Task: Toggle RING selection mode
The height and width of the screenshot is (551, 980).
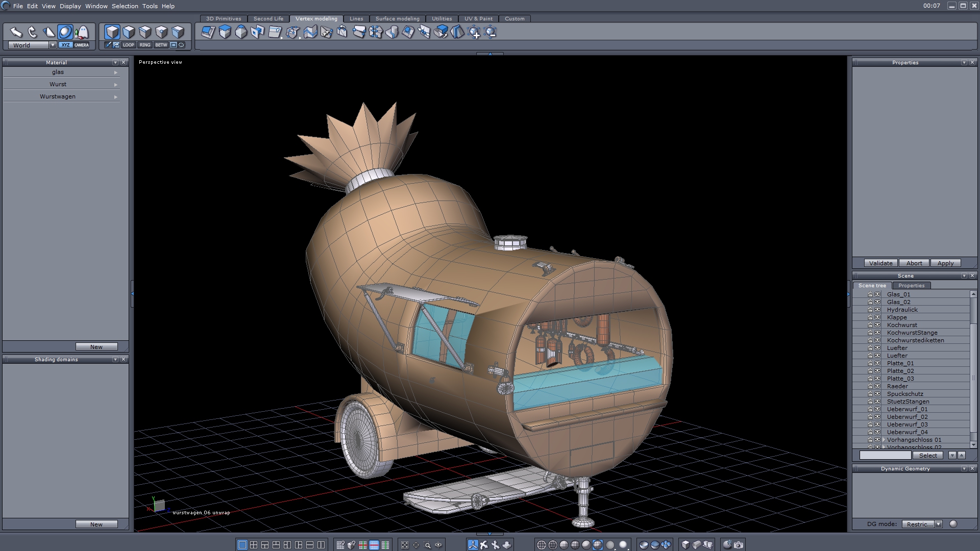Action: point(145,45)
